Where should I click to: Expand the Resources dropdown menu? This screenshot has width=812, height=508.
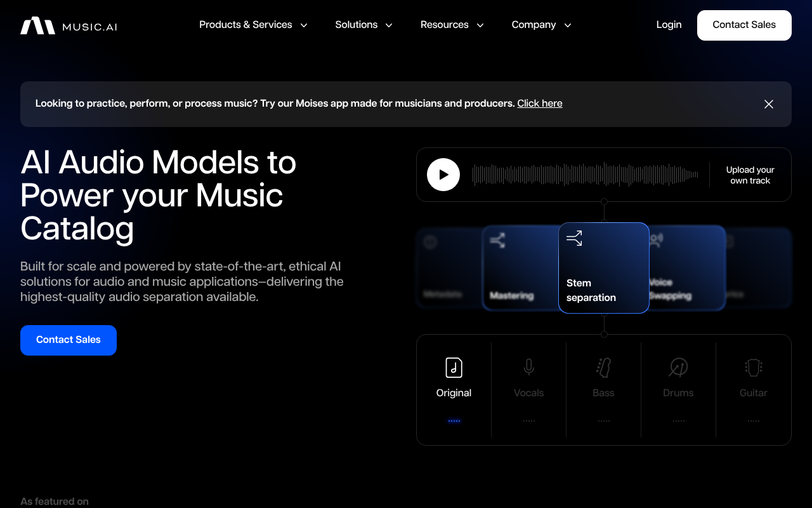[452, 25]
